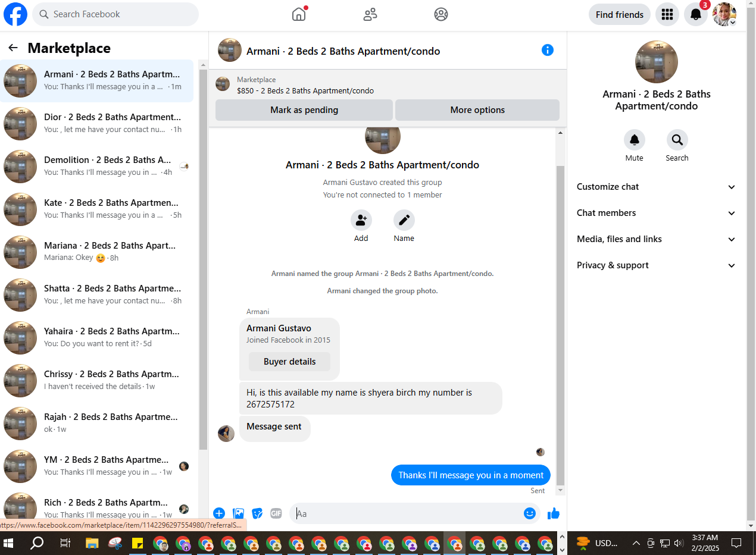This screenshot has width=756, height=555.
Task: Open the Shatta conversation
Action: [97, 295]
